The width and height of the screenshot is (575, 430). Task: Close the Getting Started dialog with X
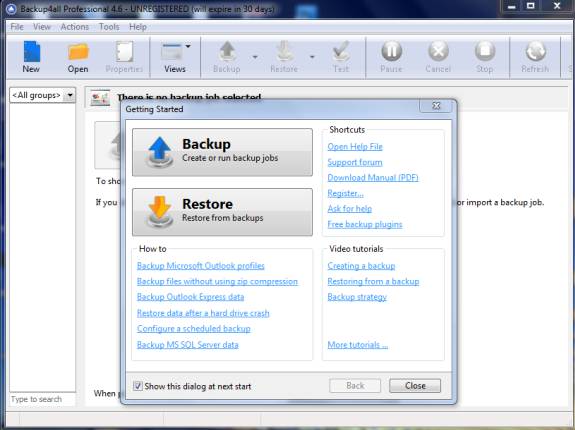[436, 106]
